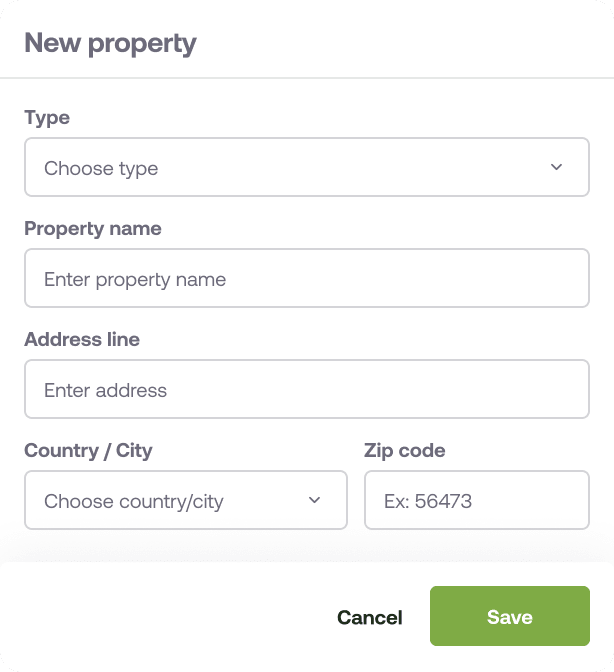
Task: Click the 'Choose country/city' placeholder text
Action: point(133,501)
